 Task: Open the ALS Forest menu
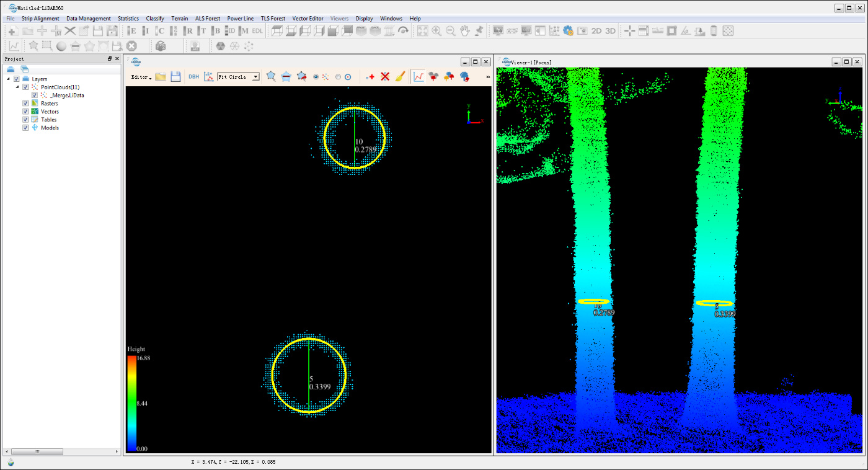pos(208,19)
